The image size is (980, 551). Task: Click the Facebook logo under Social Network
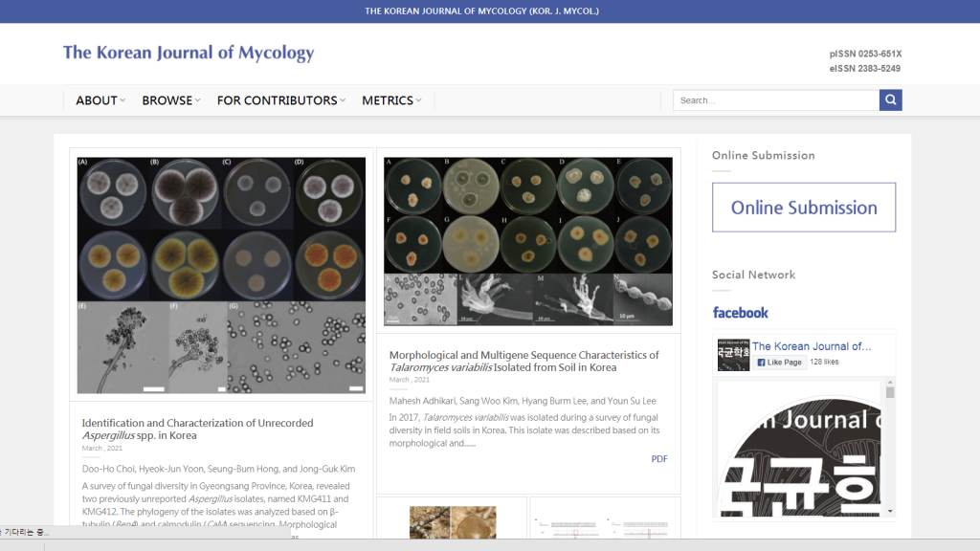[x=741, y=313]
